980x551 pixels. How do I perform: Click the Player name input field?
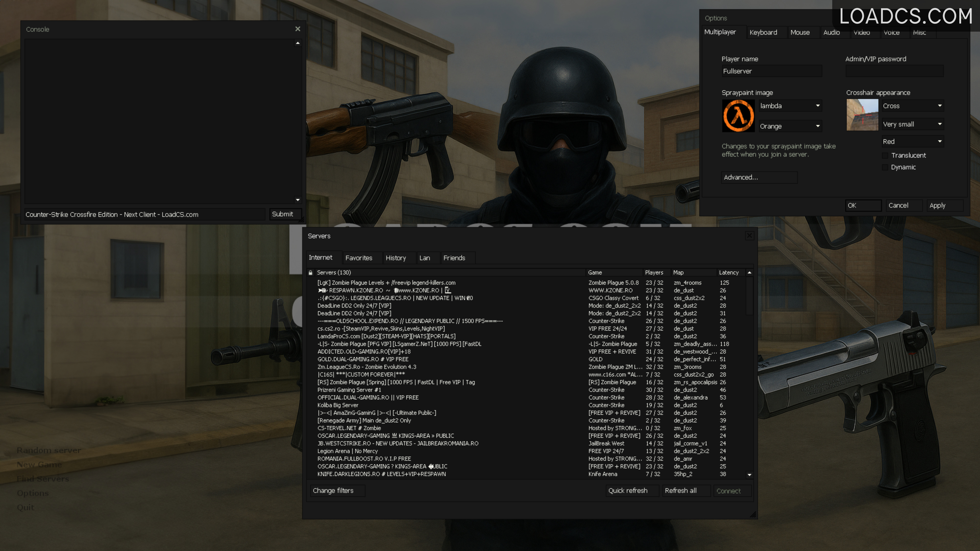(x=771, y=71)
